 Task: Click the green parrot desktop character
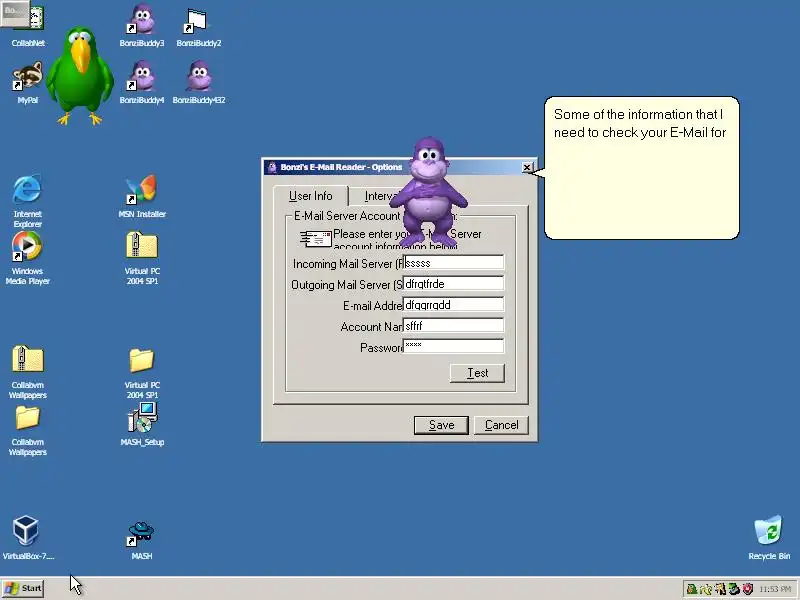(x=80, y=76)
